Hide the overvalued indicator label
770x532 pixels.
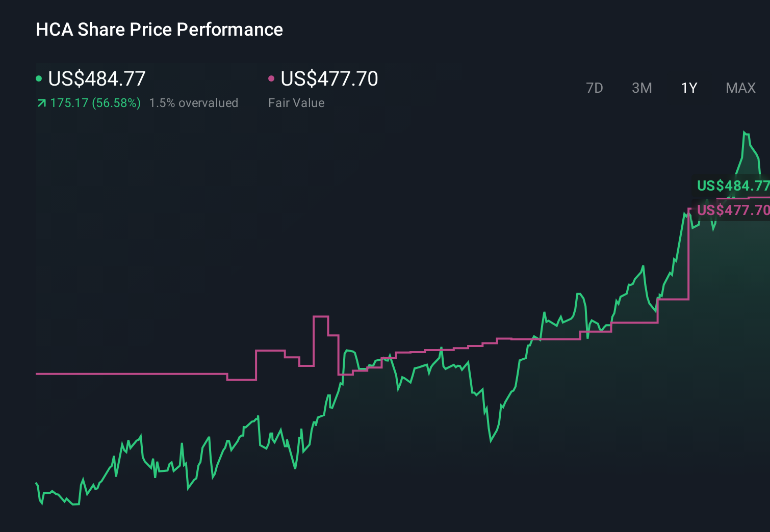(194, 102)
